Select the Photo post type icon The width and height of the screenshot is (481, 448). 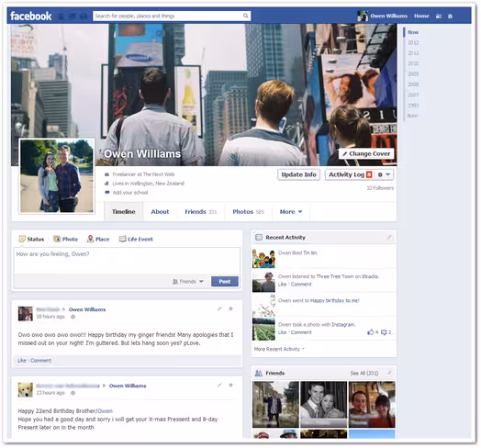[57, 239]
